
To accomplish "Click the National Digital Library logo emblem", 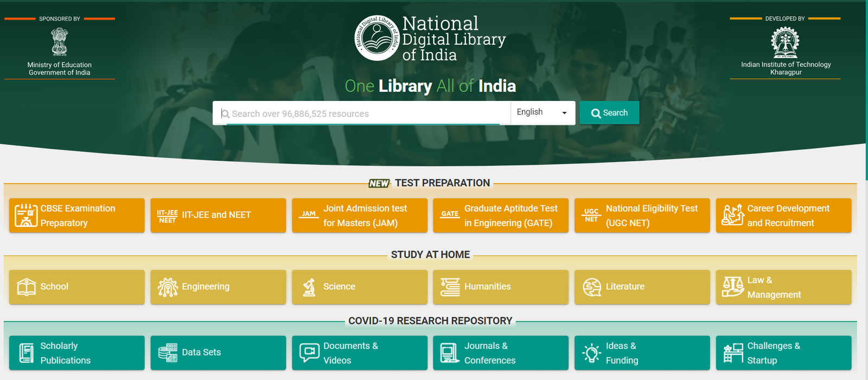I will click(376, 38).
